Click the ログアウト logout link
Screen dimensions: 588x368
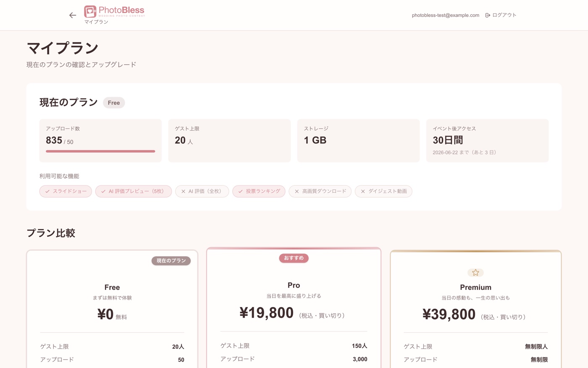point(501,15)
